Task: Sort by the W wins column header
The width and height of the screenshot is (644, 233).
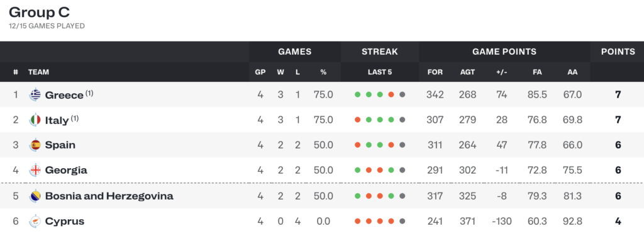Action: (280, 72)
